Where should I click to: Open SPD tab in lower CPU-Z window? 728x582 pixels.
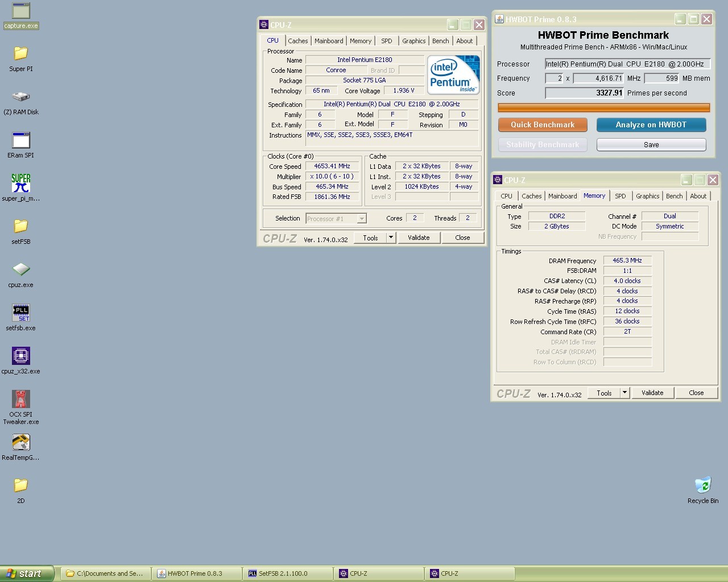click(621, 196)
